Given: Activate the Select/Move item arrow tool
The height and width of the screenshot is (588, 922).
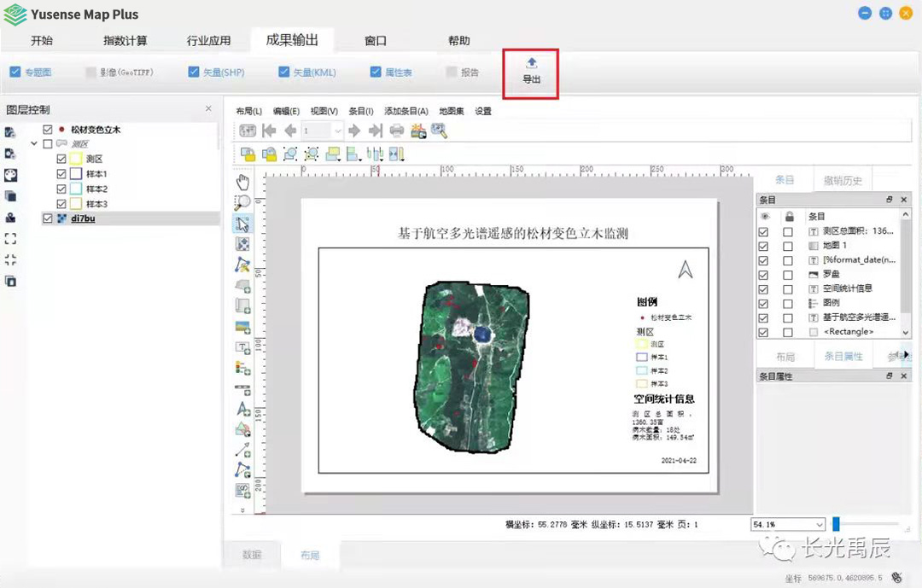Looking at the screenshot, I should pos(242,224).
